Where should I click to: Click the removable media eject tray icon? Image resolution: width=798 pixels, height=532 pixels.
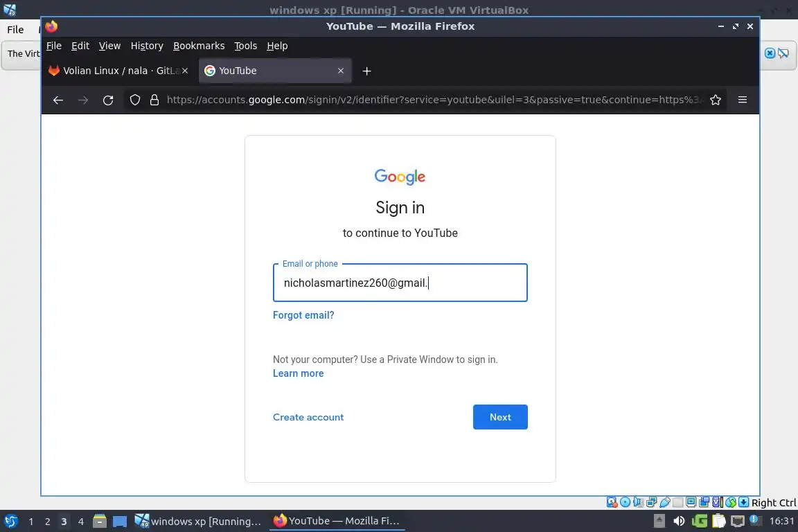[x=659, y=521]
